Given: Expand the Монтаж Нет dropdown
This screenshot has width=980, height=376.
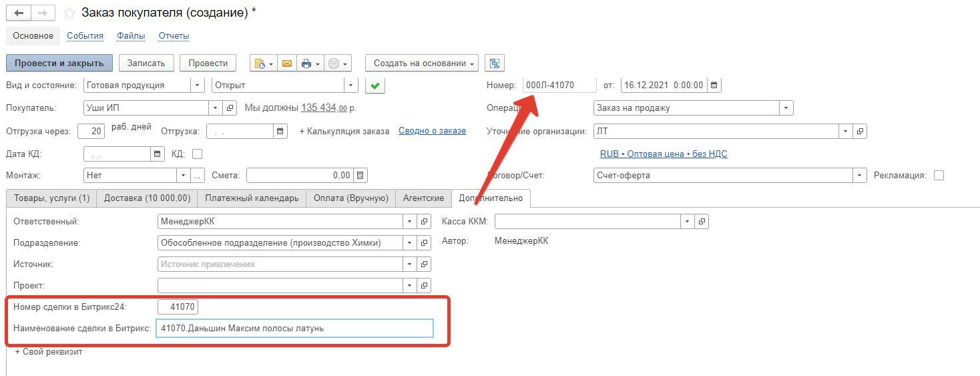Looking at the screenshot, I should tap(184, 176).
